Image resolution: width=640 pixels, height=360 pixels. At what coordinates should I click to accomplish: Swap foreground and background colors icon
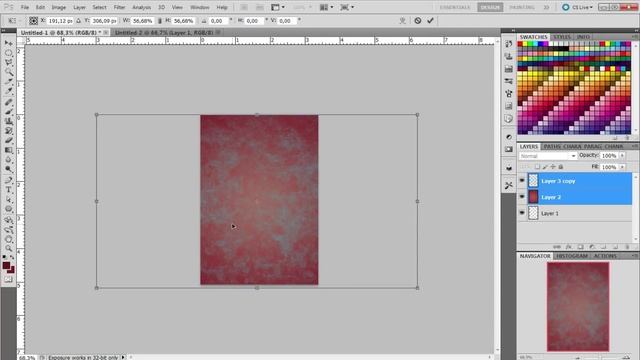pyautogui.click(x=12, y=257)
